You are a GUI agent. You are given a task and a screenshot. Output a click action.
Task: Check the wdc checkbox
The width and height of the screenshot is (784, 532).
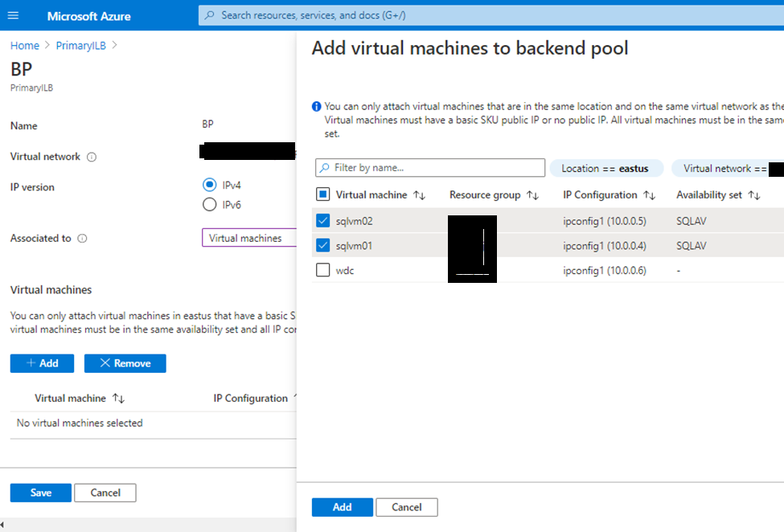[x=323, y=270]
